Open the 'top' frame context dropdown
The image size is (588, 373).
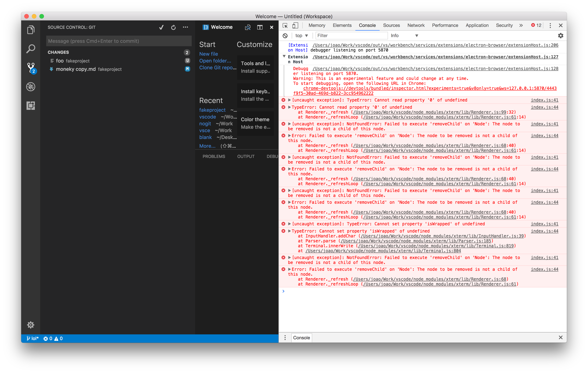[301, 35]
